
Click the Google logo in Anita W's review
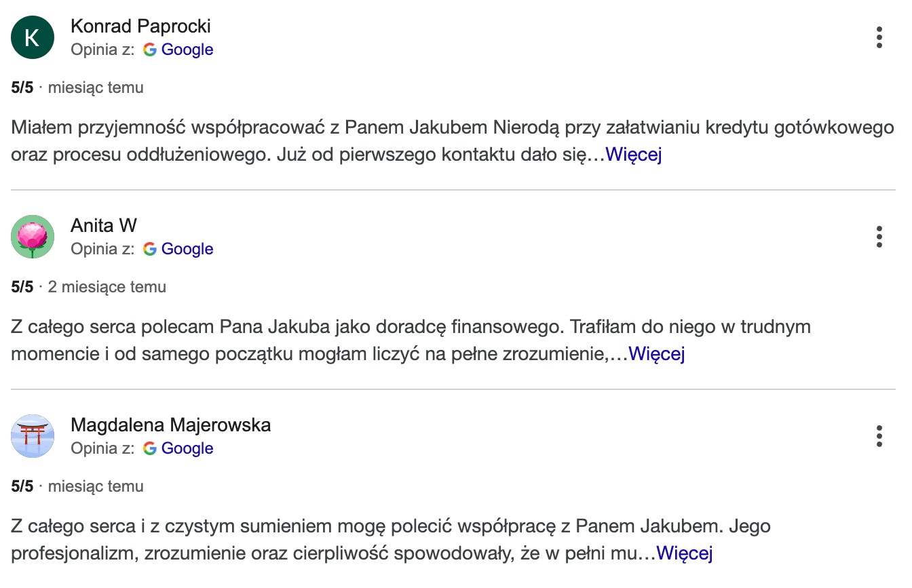[x=151, y=249]
